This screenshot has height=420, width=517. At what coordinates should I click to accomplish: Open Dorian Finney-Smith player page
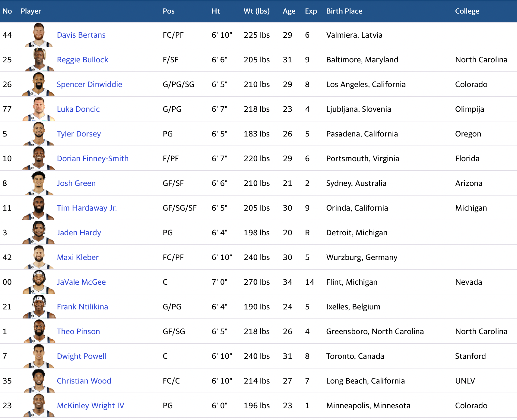click(93, 158)
